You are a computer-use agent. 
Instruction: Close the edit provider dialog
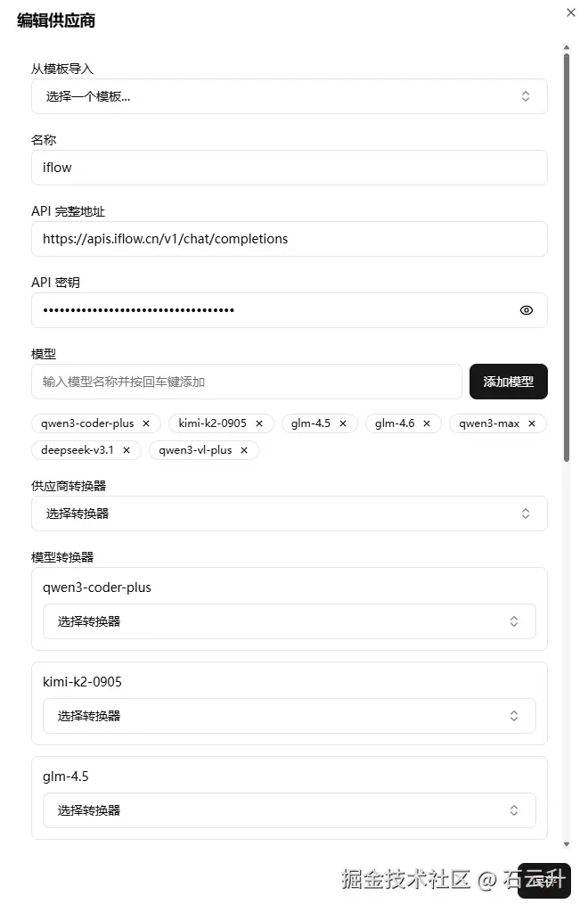[570, 12]
